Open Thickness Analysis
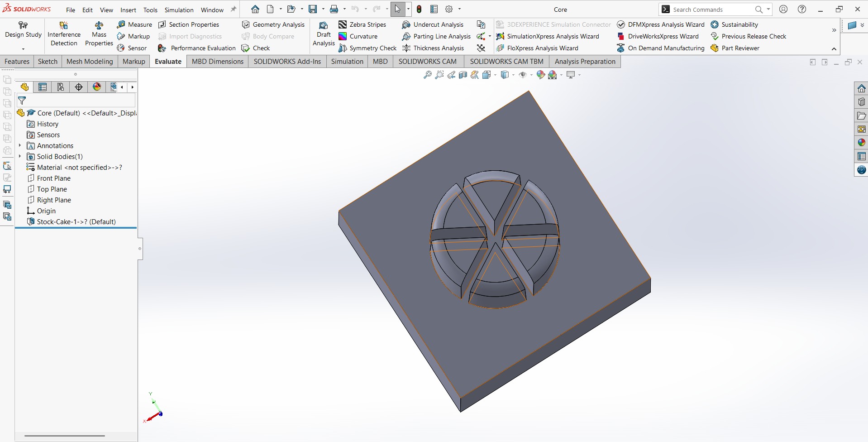 [x=433, y=48]
